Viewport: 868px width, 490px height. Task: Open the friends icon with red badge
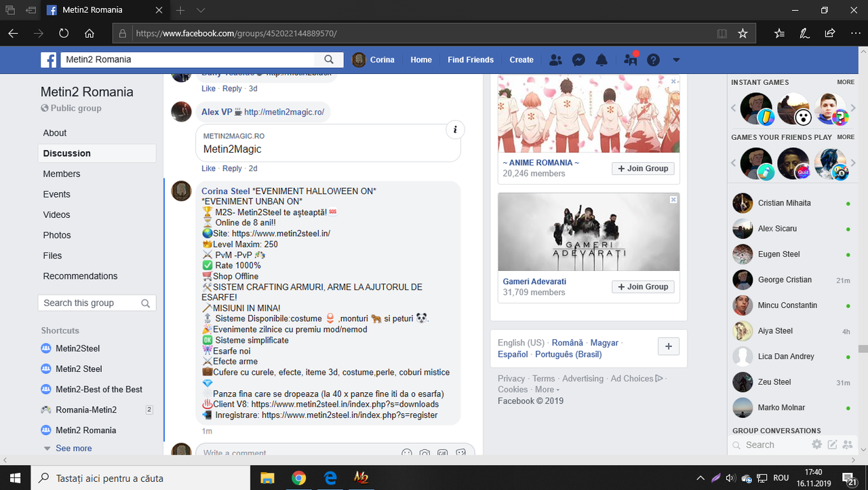(x=631, y=60)
